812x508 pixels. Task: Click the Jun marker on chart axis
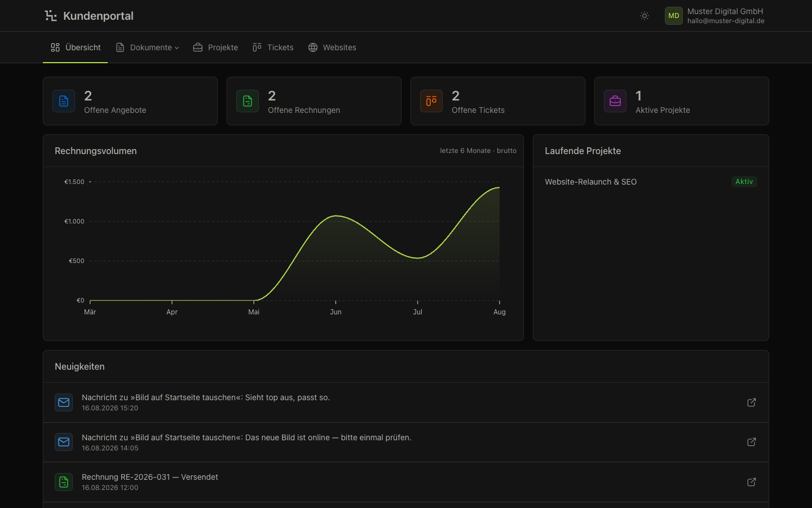pyautogui.click(x=336, y=312)
